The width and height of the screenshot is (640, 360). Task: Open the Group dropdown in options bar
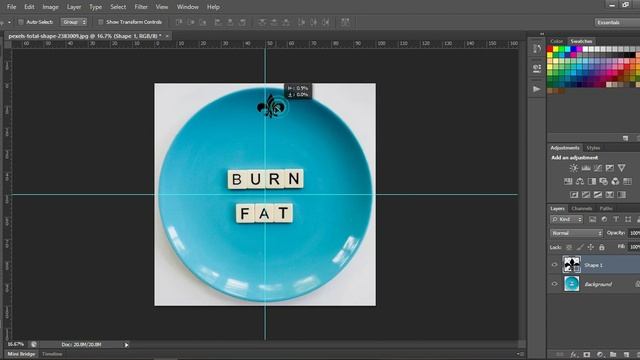click(74, 22)
